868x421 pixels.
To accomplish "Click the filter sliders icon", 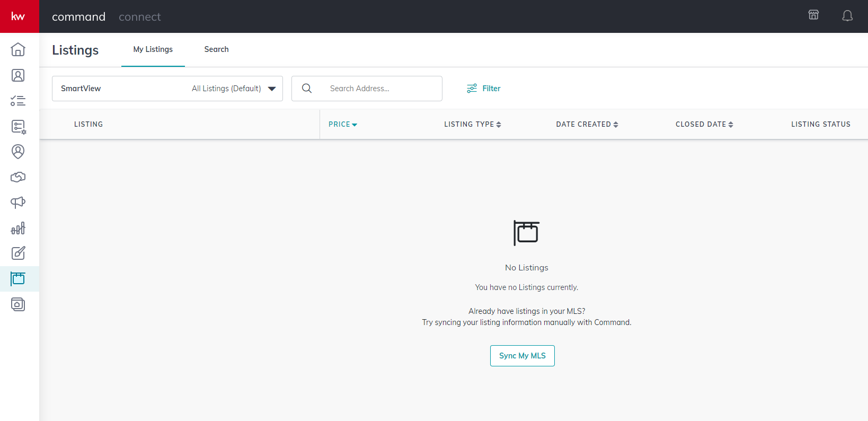I will (472, 88).
